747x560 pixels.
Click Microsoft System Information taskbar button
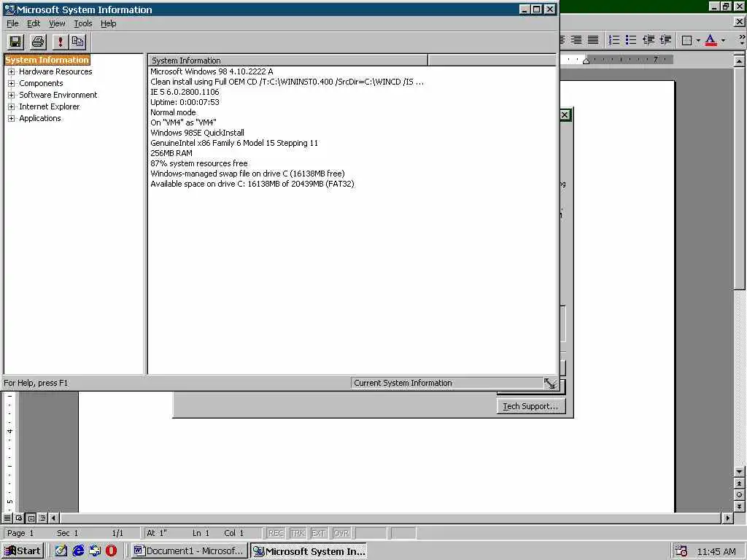pos(309,551)
